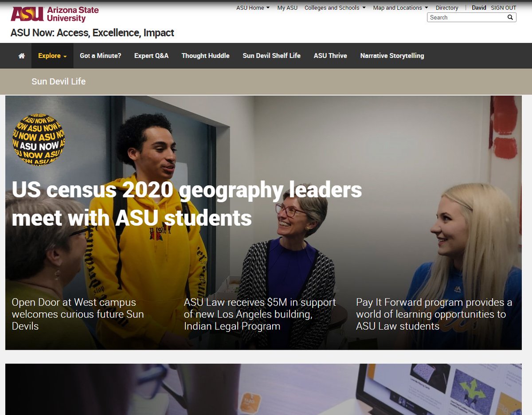
Task: Open the Got a Minute? section
Action: [100, 56]
